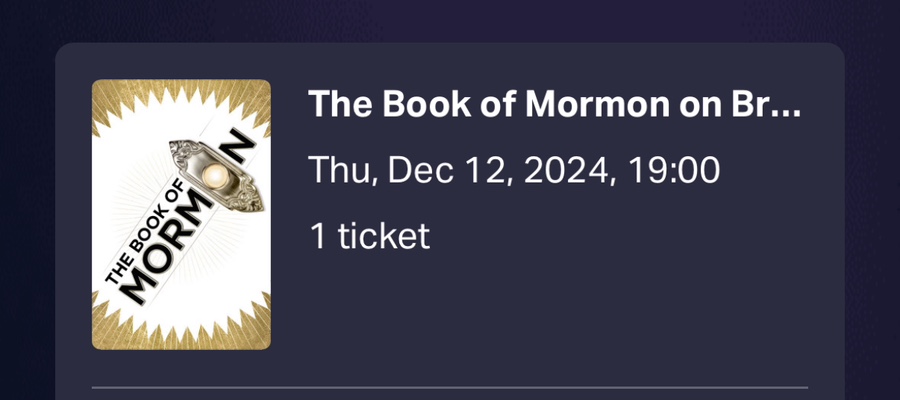This screenshot has width=900, height=400.
Task: Tap the "Thu" weekday in the date line
Action: 343,170
